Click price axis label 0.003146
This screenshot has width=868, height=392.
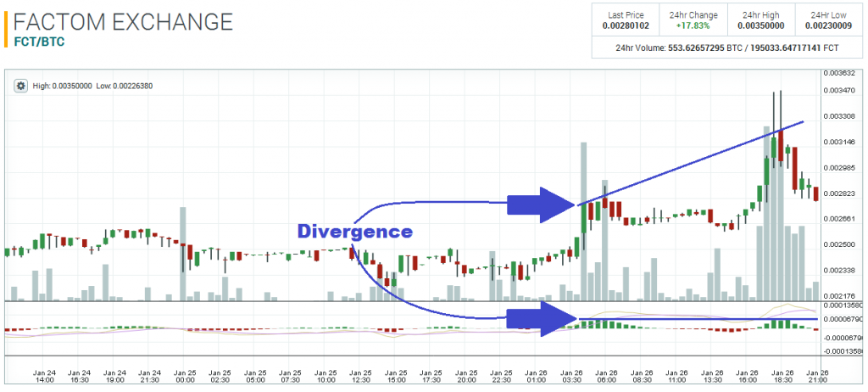838,142
